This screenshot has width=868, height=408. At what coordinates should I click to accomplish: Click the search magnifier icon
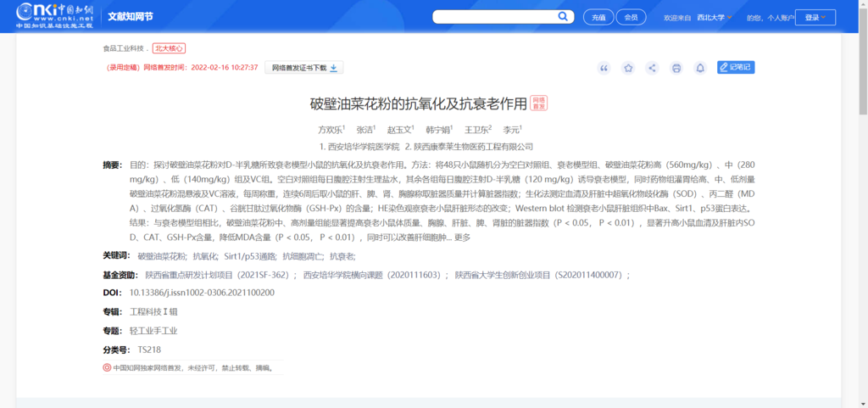click(x=563, y=17)
